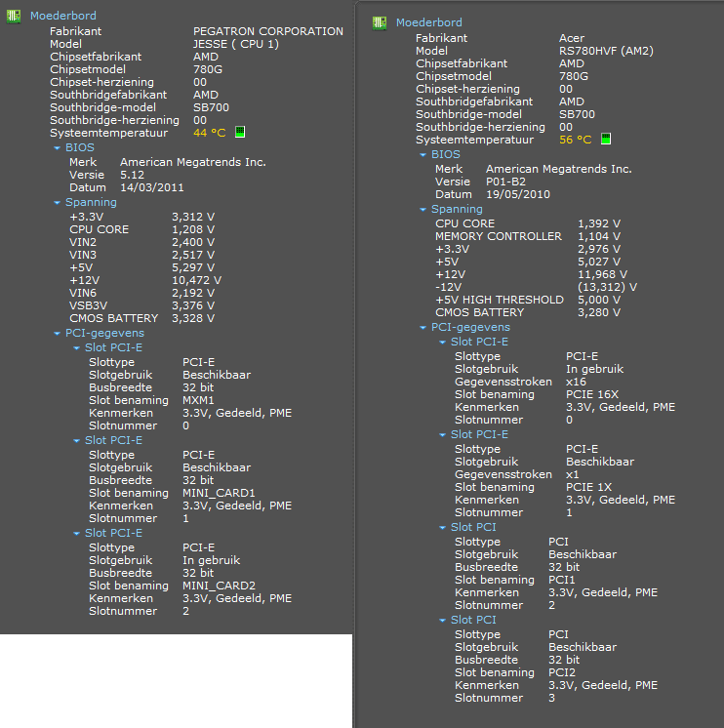Click the PEGATRON CORPORATION manufacturer value

click(x=267, y=31)
